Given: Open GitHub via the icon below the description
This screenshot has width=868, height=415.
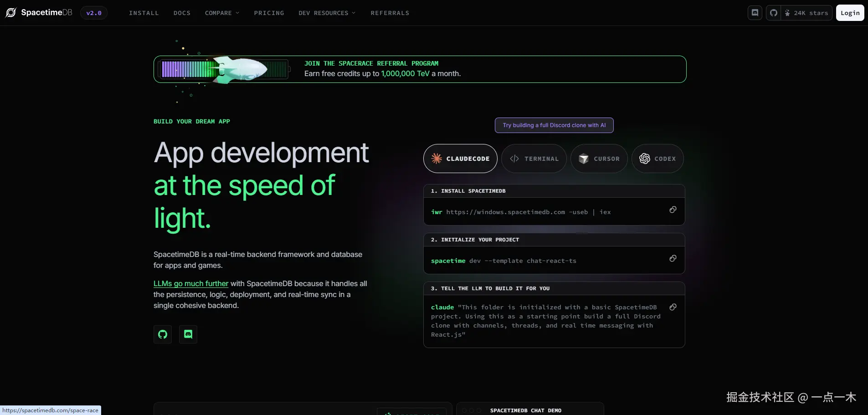Looking at the screenshot, I should (162, 334).
